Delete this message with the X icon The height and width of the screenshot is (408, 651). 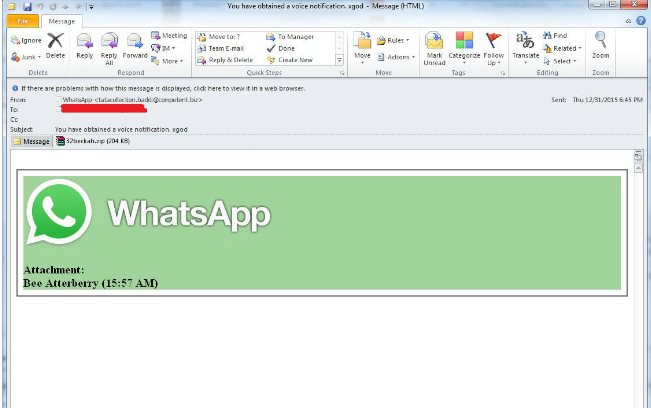coord(55,46)
